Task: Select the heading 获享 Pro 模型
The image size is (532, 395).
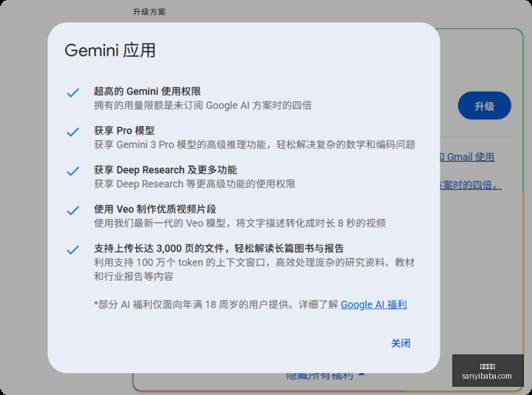Action: (124, 130)
